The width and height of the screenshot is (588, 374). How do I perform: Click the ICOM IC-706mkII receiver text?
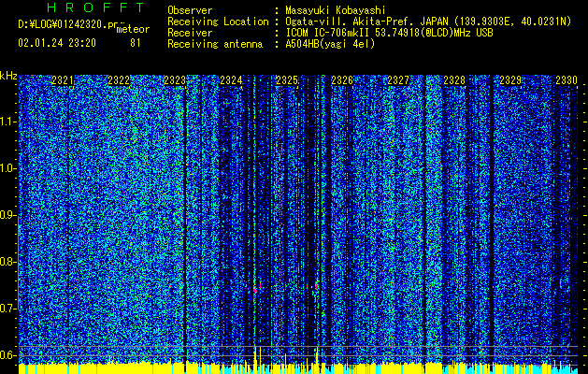pyautogui.click(x=389, y=33)
